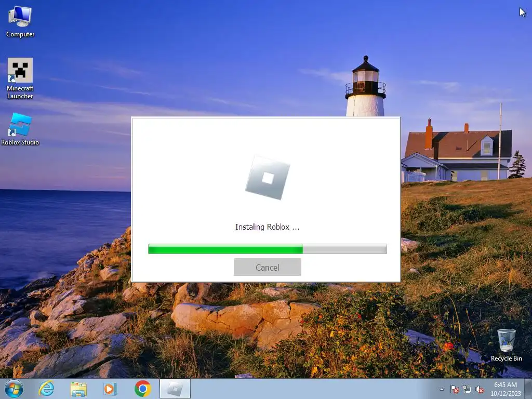This screenshot has height=399, width=532.
Task: Click the muted volume speaker icon
Action: tap(480, 389)
